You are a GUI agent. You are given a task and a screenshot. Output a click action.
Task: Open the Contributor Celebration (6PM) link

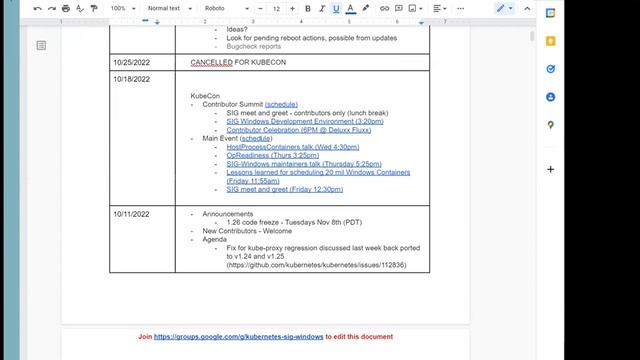(x=299, y=130)
